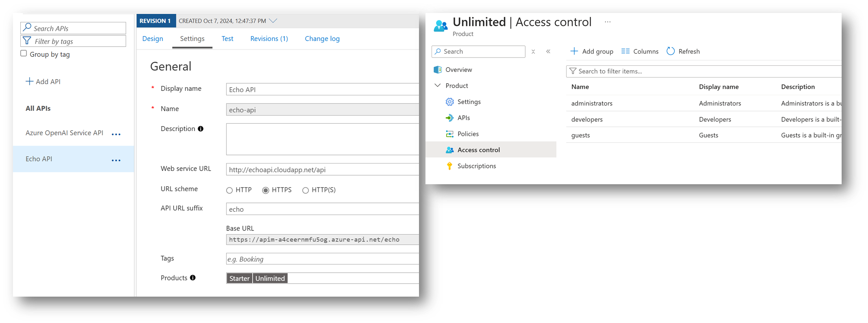Click the Filter by tags funnel icon

click(x=27, y=41)
